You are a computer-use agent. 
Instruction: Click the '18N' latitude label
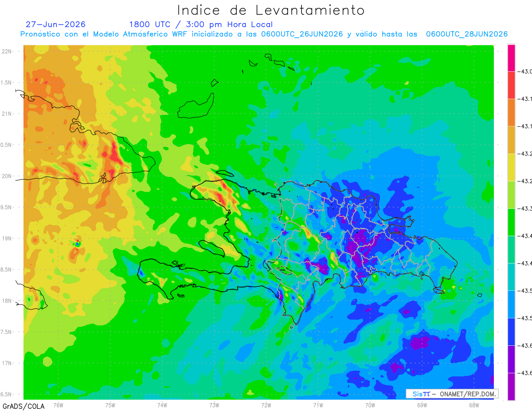7,301
